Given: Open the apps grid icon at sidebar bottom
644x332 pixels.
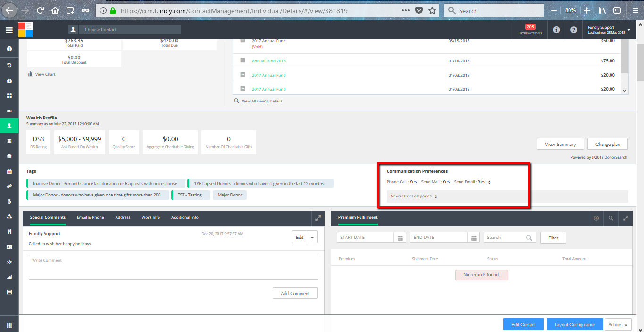Looking at the screenshot, I should tap(9, 325).
